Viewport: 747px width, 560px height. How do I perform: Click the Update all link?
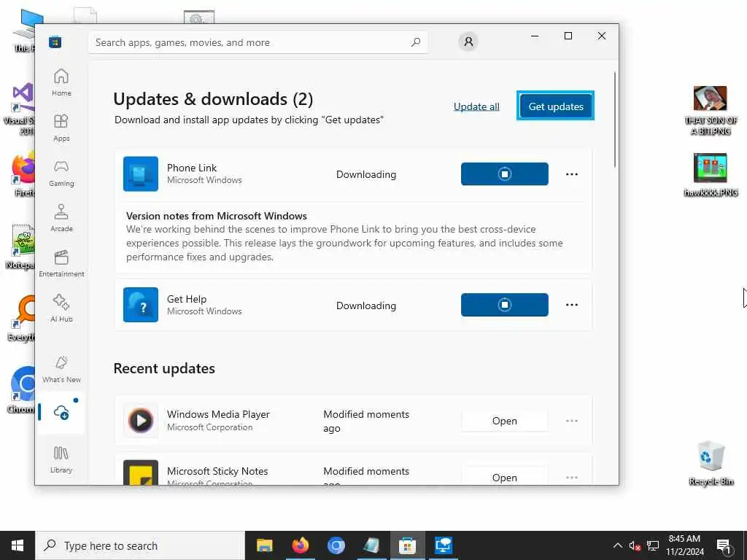(476, 106)
